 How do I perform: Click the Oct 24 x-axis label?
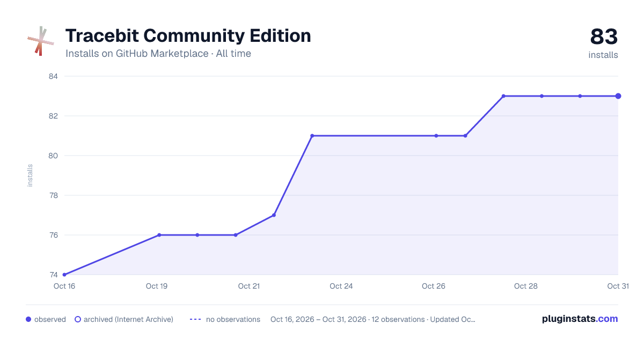[x=341, y=286]
